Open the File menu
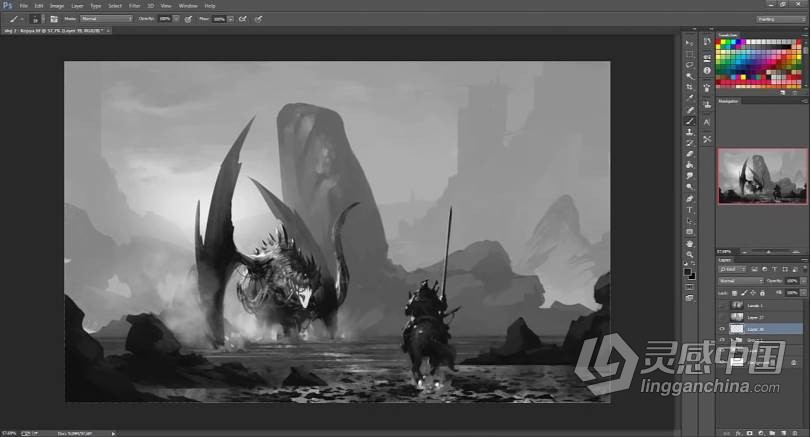This screenshot has width=810, height=437. click(x=23, y=6)
